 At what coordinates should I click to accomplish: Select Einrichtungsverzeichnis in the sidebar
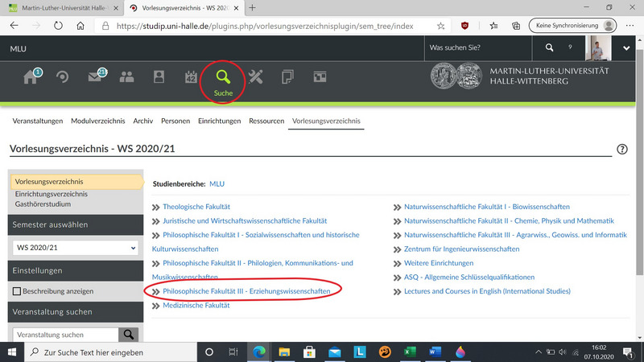coord(52,194)
